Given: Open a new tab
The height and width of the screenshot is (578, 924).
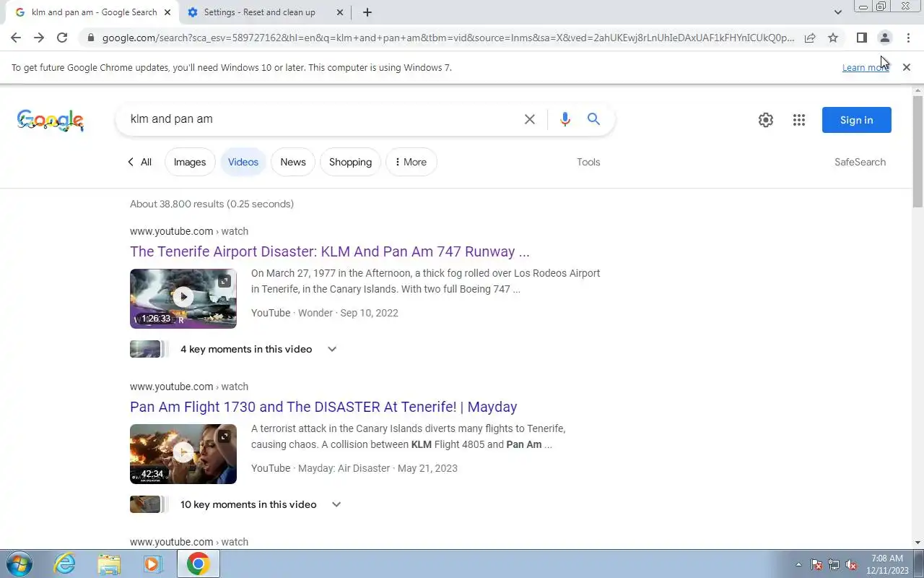Looking at the screenshot, I should click(367, 12).
